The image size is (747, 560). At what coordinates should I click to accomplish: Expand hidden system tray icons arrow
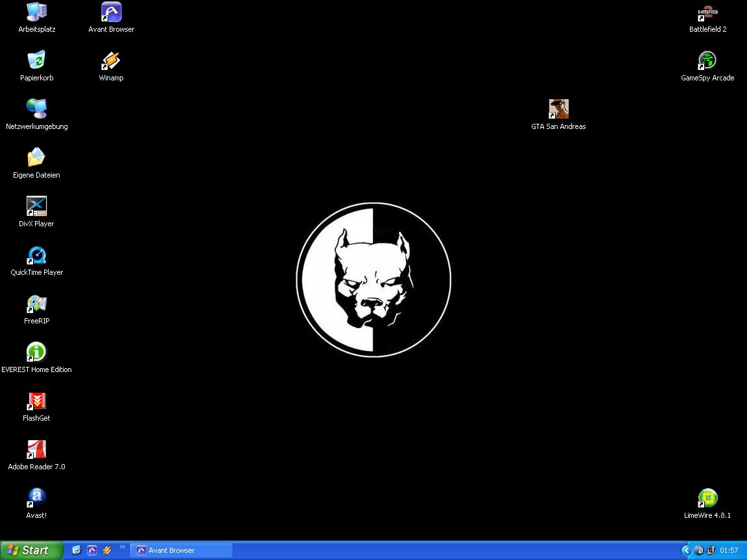tap(686, 550)
